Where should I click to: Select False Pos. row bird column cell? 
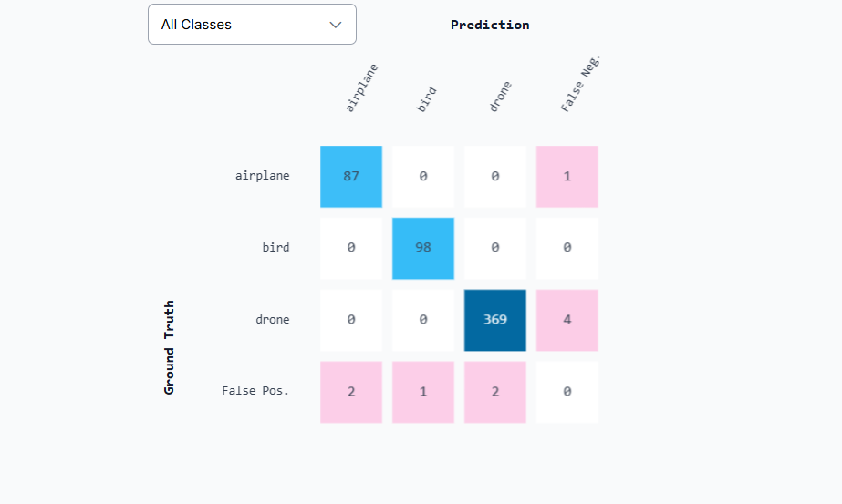pos(423,392)
